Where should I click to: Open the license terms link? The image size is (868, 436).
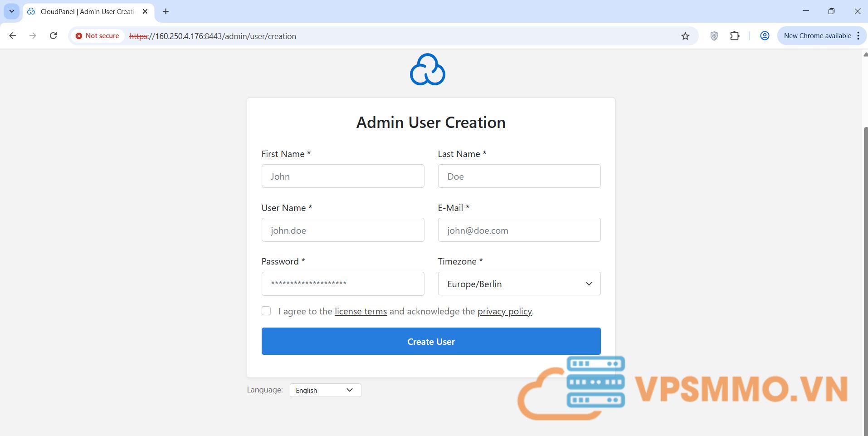pyautogui.click(x=361, y=312)
